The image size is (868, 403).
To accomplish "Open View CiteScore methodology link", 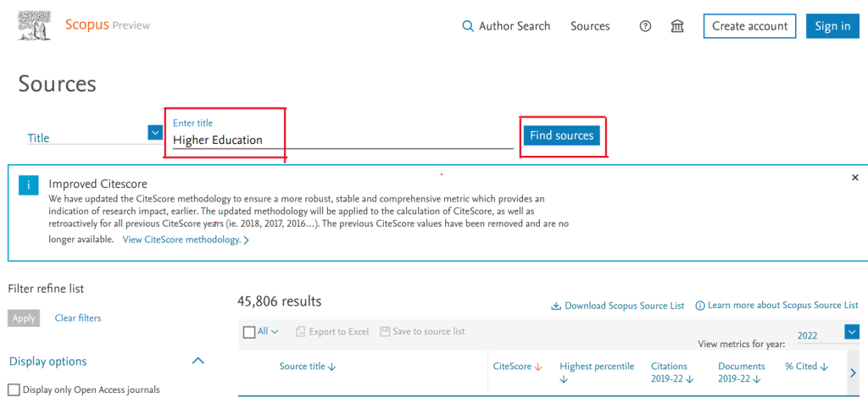I will 186,240.
